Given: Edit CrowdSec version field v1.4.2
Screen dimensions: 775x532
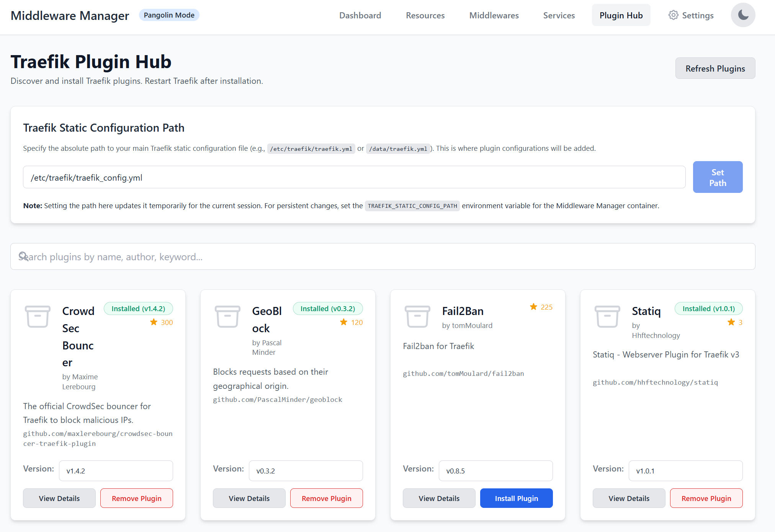Looking at the screenshot, I should [x=116, y=471].
